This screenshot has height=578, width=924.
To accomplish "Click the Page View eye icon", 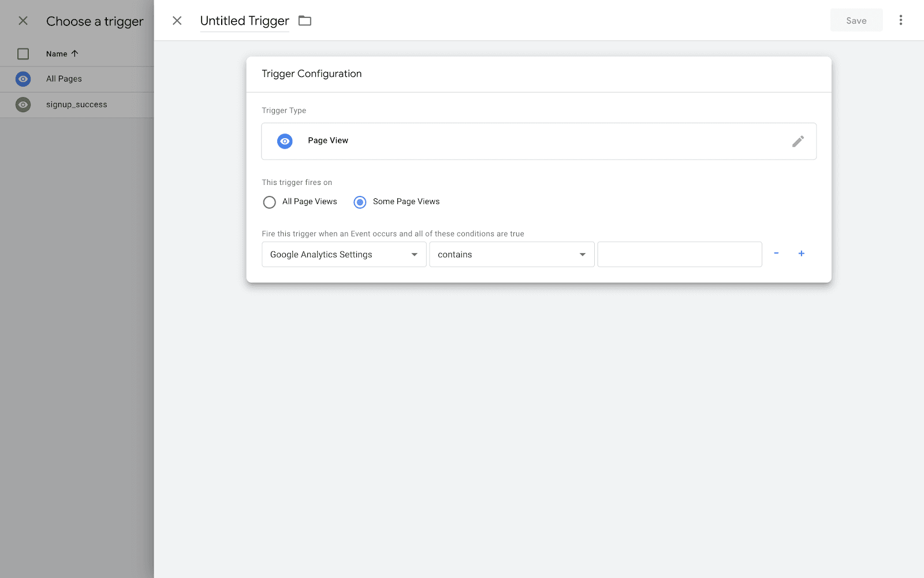I will [285, 141].
